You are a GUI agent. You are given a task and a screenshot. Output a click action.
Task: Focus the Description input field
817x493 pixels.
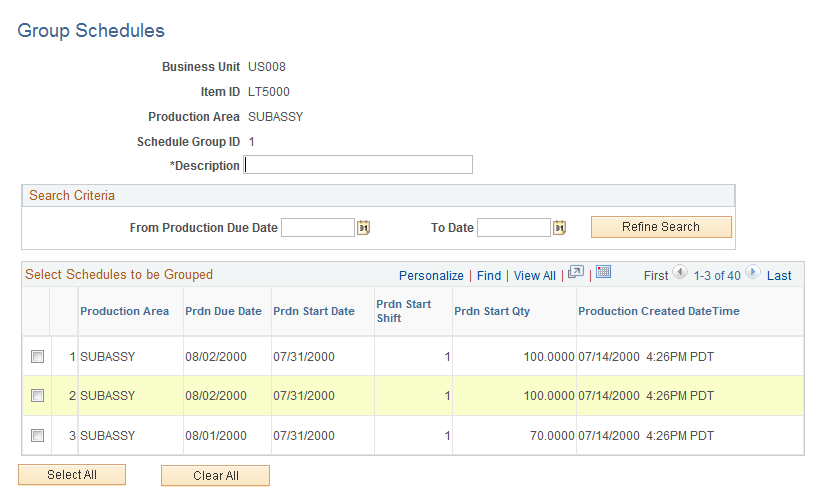(x=358, y=165)
